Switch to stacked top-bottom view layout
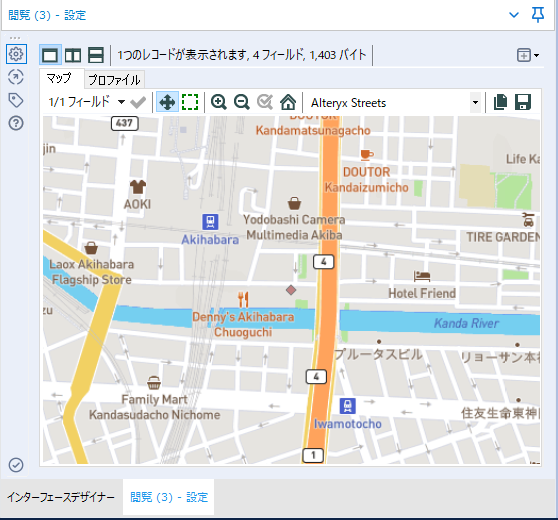The width and height of the screenshot is (558, 520). pyautogui.click(x=96, y=55)
